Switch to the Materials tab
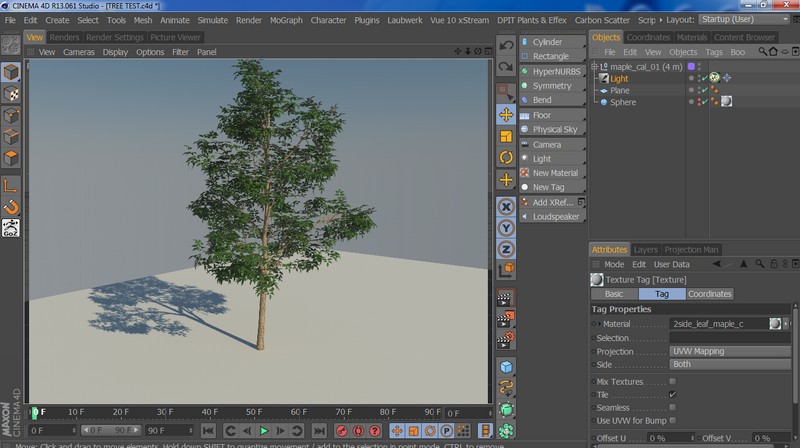Image resolution: width=800 pixels, height=448 pixels. point(692,37)
